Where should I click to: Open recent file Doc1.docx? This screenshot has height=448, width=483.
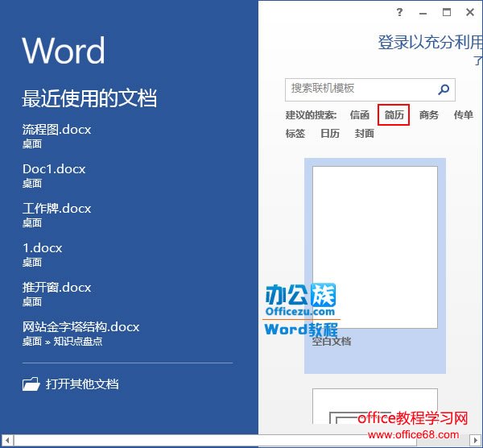(54, 168)
